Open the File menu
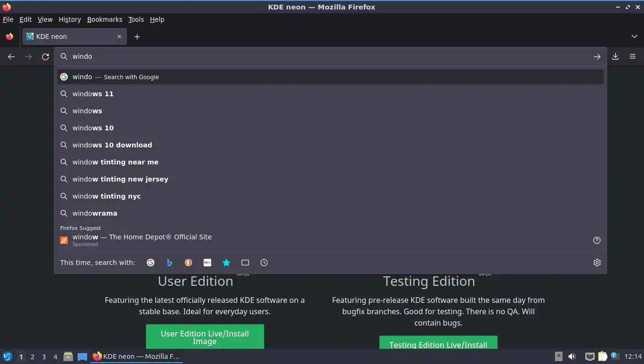Screen dimensions: 644x364 pyautogui.click(x=8, y=19)
